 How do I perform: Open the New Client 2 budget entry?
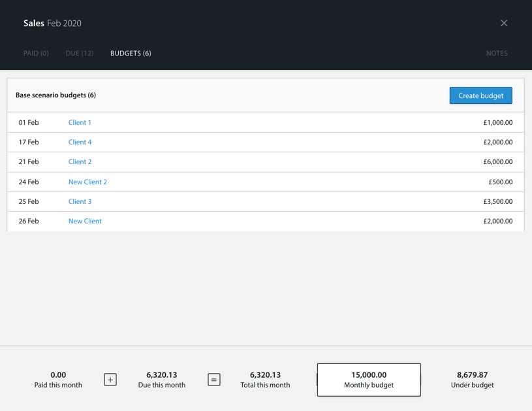tap(87, 182)
